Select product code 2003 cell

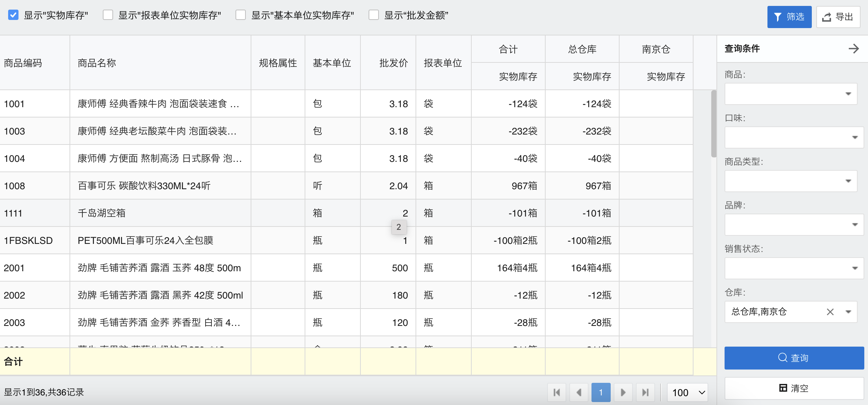(35, 323)
